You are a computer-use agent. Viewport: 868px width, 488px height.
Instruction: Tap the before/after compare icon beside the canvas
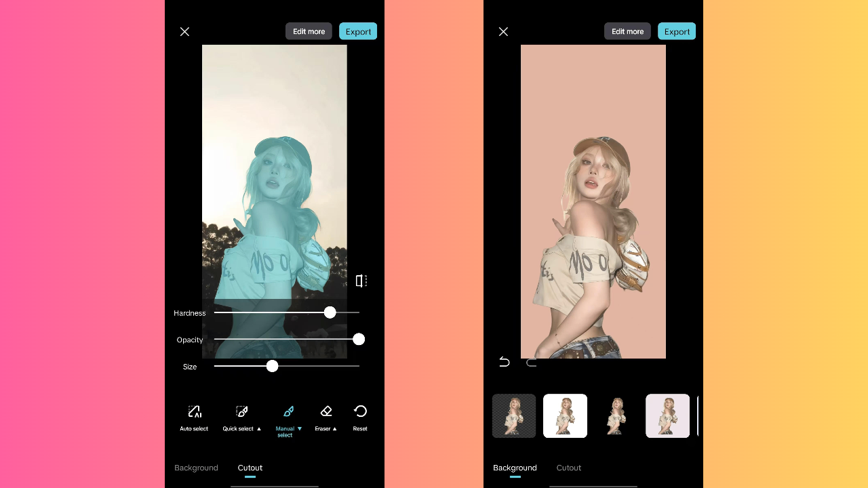(x=360, y=280)
